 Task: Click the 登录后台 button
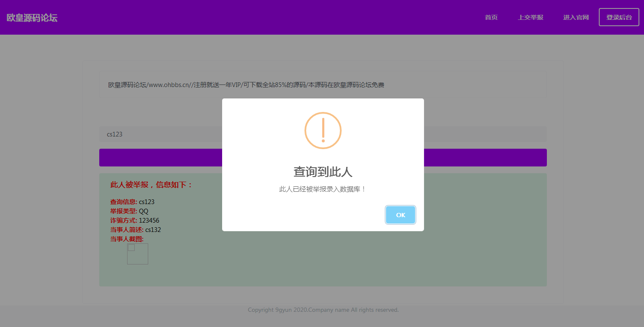point(619,17)
